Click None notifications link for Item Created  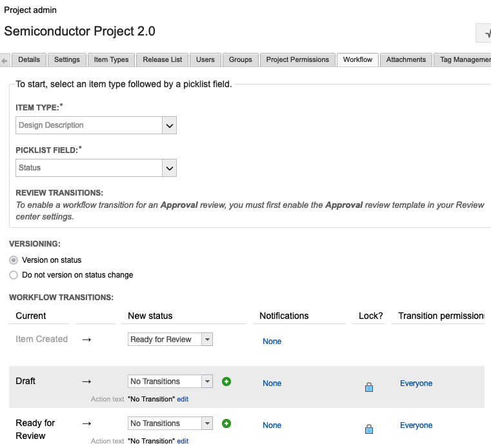pos(272,341)
